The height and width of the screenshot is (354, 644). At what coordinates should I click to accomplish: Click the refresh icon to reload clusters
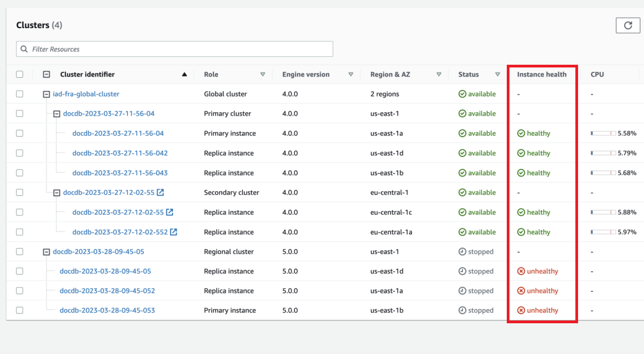point(628,25)
